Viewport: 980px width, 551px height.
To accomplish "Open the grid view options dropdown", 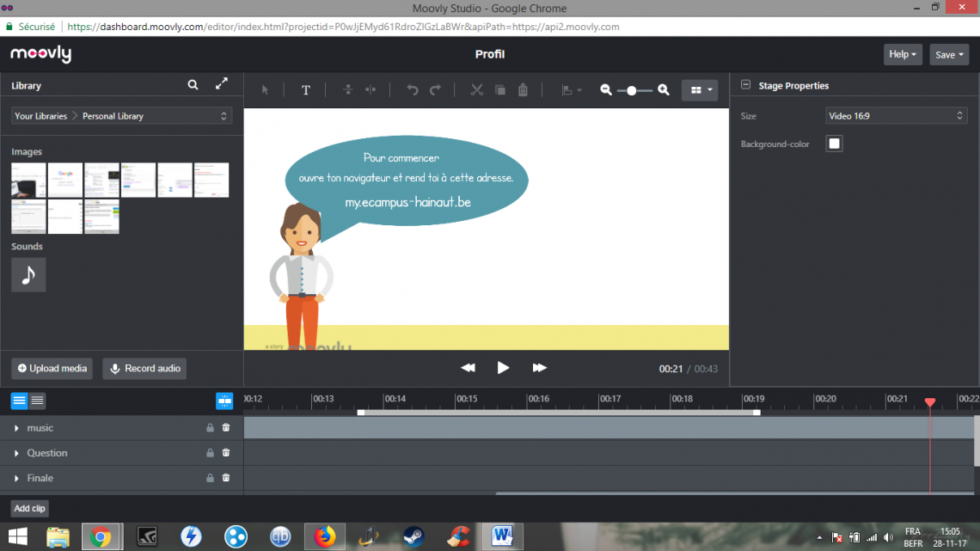I will [x=700, y=90].
